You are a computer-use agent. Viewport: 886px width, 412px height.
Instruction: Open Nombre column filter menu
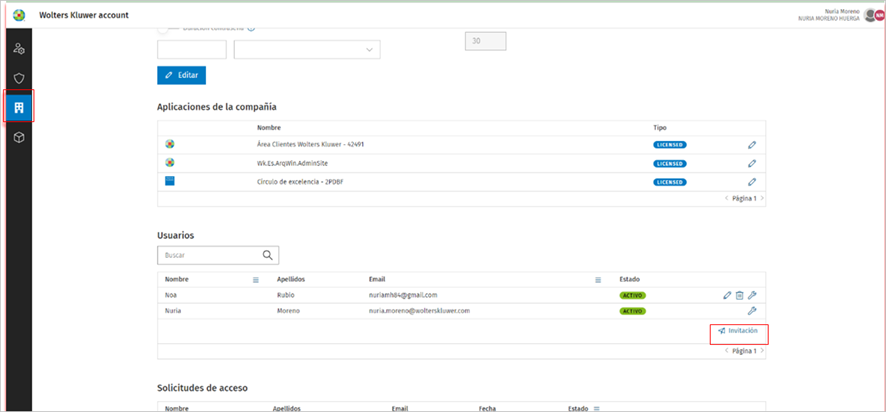[255, 280]
